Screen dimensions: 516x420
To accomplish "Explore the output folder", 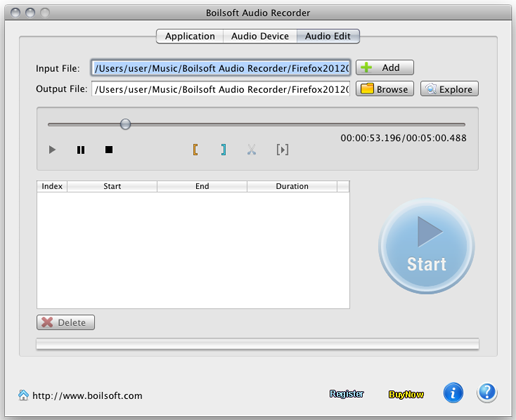I will [x=449, y=89].
